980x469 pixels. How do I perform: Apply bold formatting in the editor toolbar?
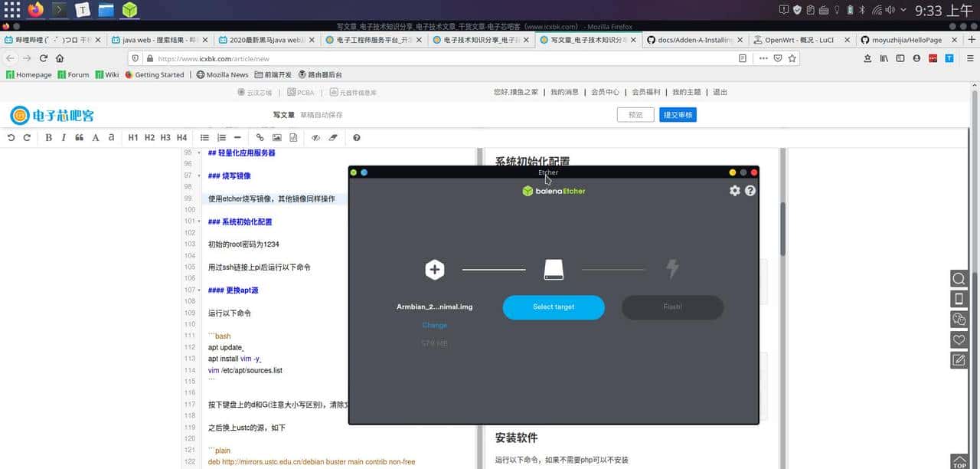47,138
